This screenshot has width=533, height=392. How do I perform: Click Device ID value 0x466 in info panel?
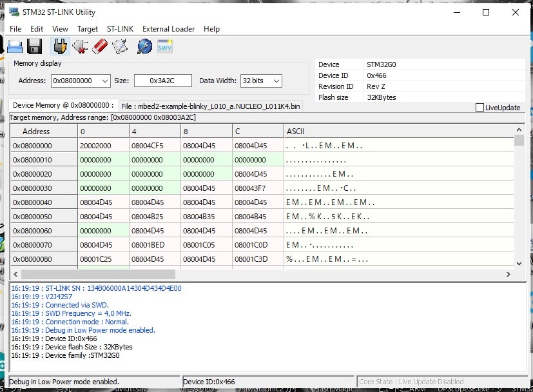[x=376, y=75]
